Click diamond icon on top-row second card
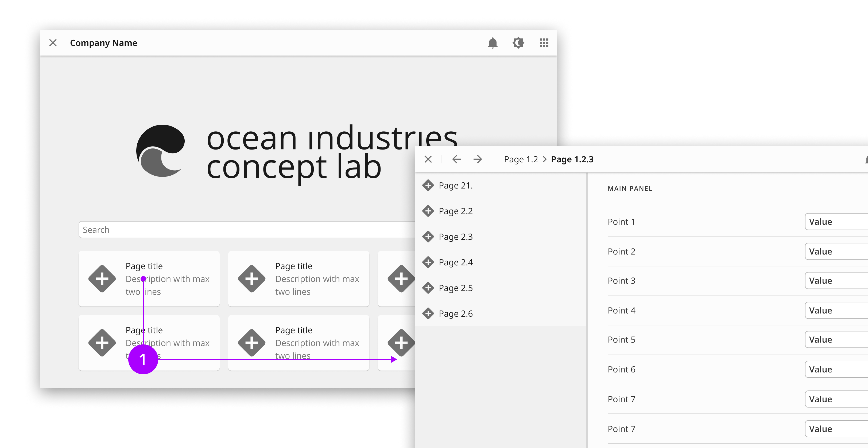The width and height of the screenshot is (868, 448). coord(251,279)
